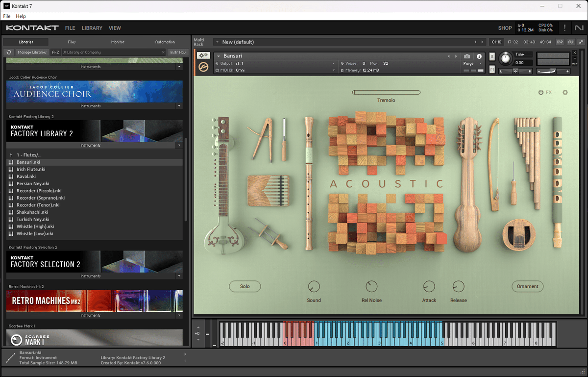Expand Audience Choir Instruments dropdown
Image resolution: width=588 pixels, height=377 pixels.
[179, 106]
